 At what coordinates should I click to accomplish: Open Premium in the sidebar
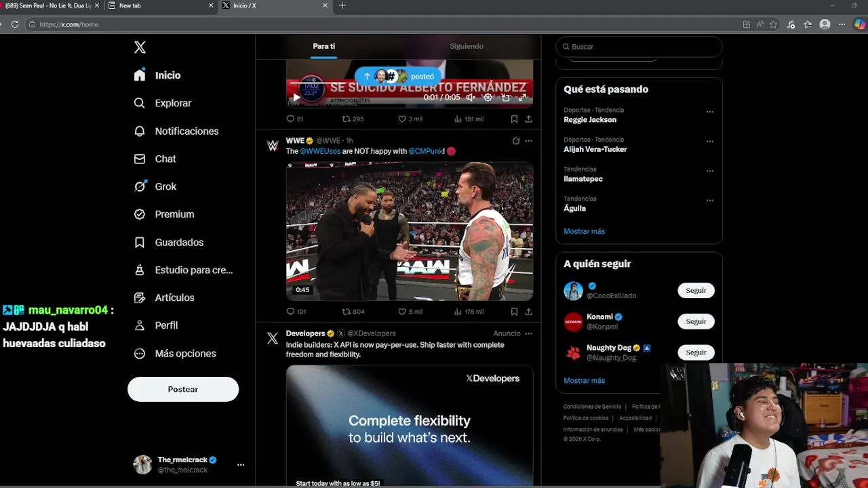click(x=164, y=214)
